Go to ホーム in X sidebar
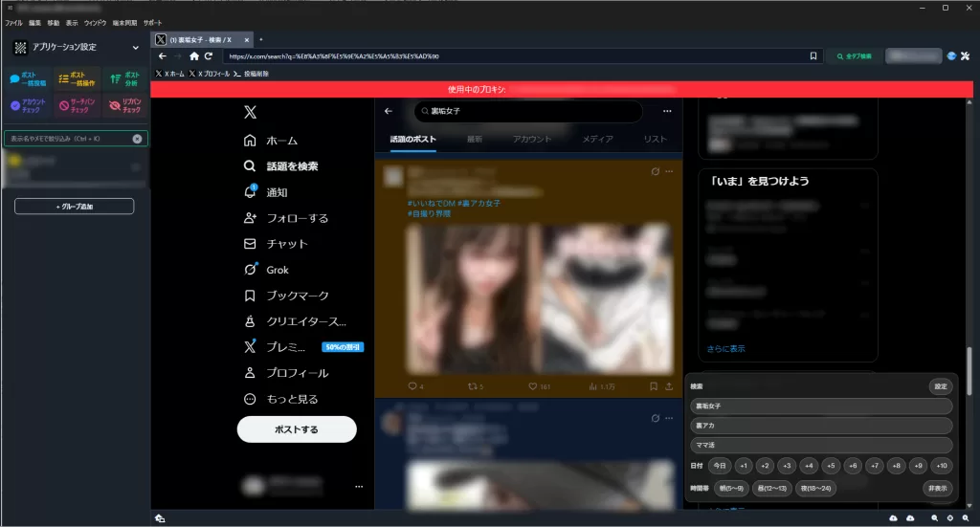Viewport: 980px width, 527px height. [x=271, y=141]
